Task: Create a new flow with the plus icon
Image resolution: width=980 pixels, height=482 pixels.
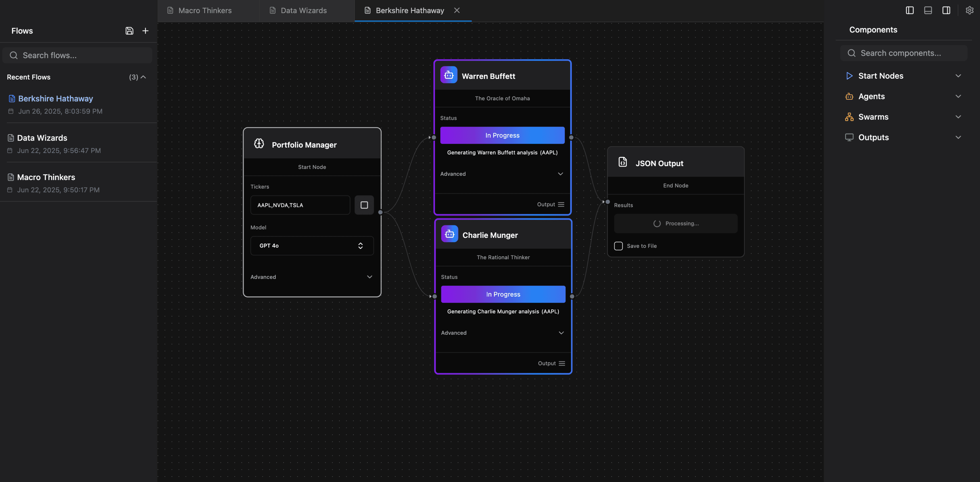Action: click(x=145, y=30)
